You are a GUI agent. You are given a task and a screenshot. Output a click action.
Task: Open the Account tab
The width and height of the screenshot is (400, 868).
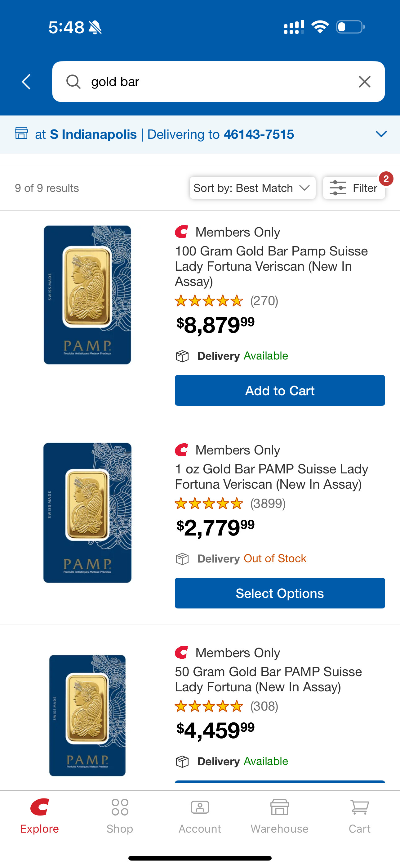tap(200, 816)
